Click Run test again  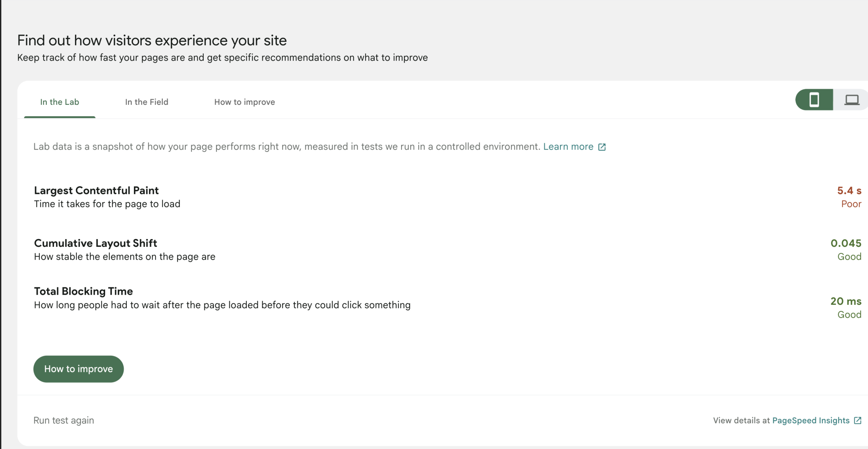pos(63,420)
